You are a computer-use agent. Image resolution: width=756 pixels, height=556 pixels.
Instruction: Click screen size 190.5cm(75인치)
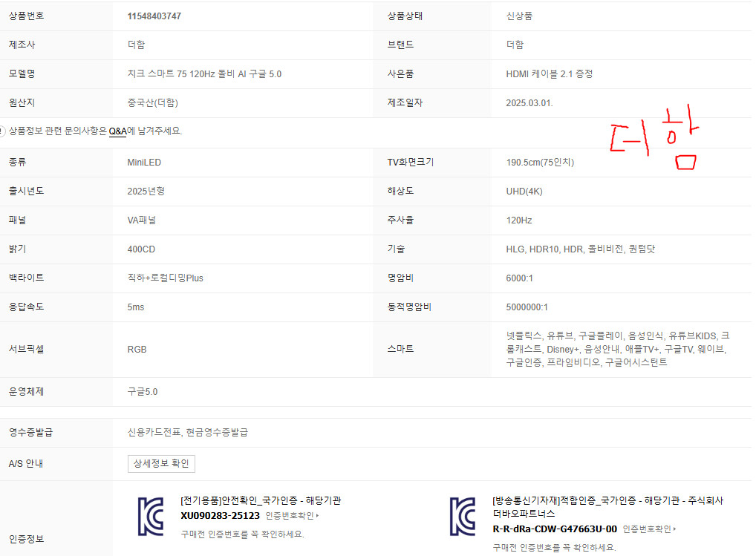(540, 163)
